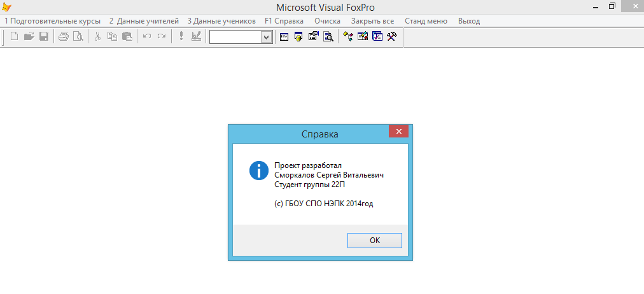Viewport: 644px width, 294px height.
Task: Open the '2 Данные учителей' menu
Action: coord(144,21)
